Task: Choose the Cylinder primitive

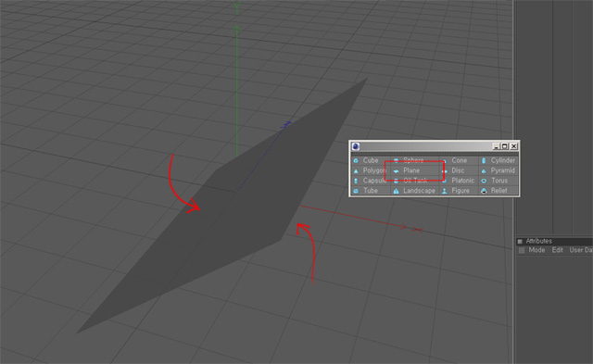Action: 498,160
